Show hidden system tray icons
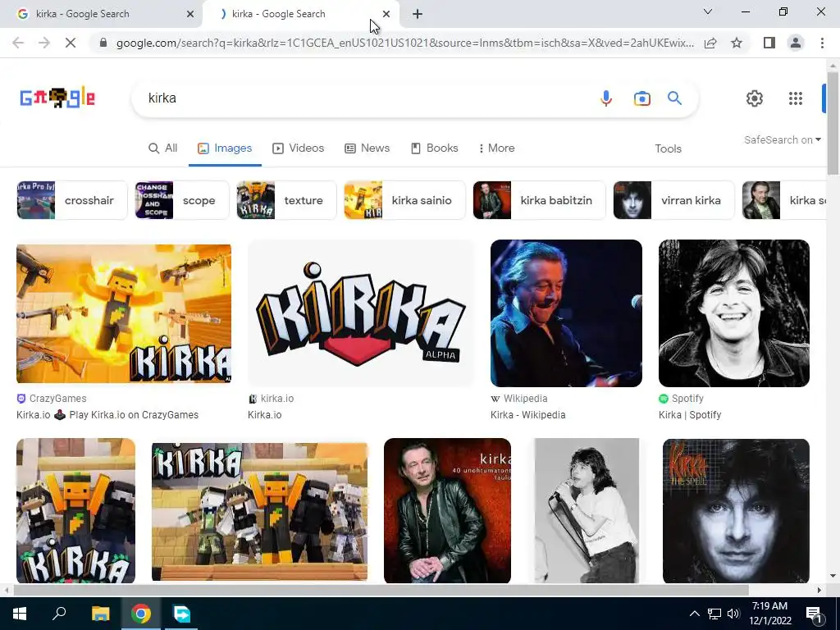Viewport: 840px width, 630px height. 694,614
